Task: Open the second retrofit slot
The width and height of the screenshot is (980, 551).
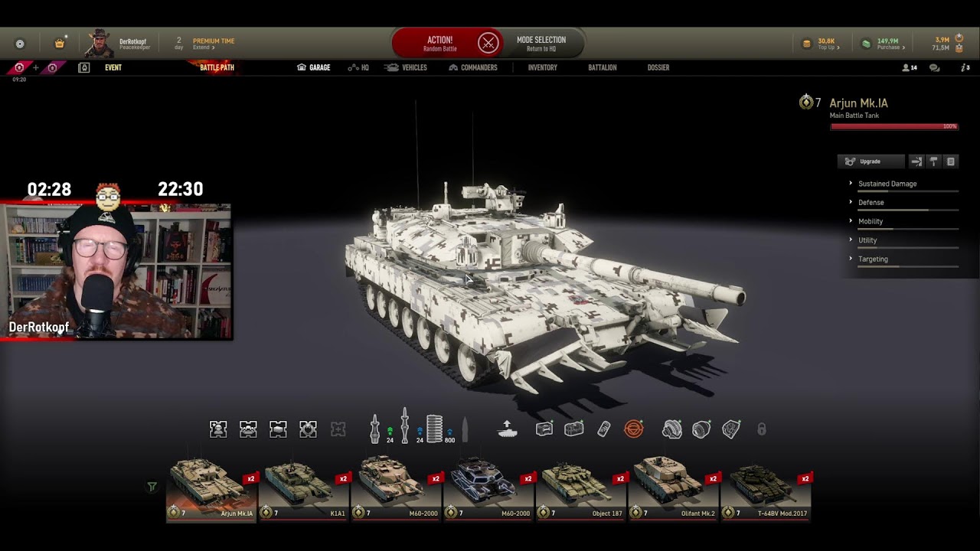Action: pyautogui.click(x=701, y=429)
